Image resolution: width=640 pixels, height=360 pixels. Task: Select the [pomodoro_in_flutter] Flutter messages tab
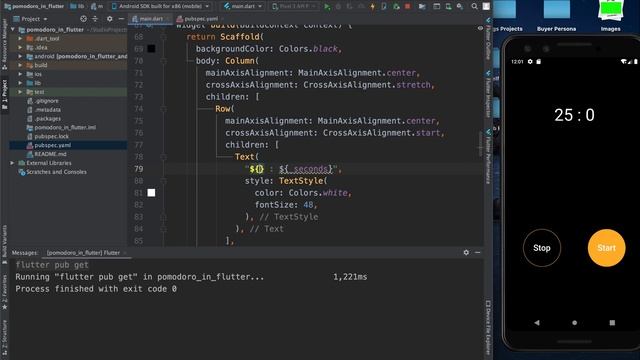pyautogui.click(x=83, y=253)
